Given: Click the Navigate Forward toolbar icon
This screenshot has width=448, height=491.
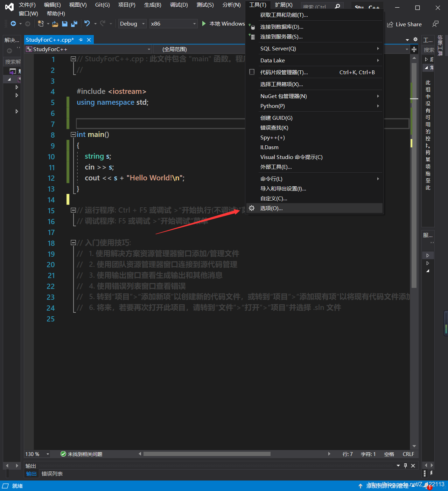Looking at the screenshot, I should (28, 23).
